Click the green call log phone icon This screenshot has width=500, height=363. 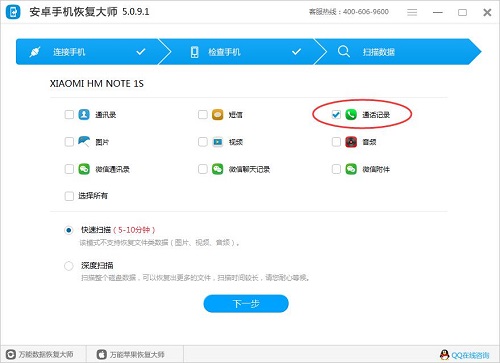pos(351,114)
